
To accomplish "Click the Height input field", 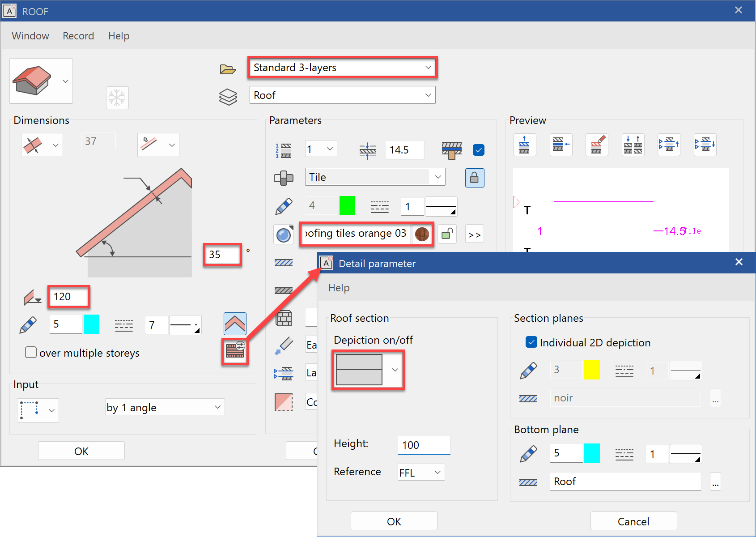I will pyautogui.click(x=423, y=445).
